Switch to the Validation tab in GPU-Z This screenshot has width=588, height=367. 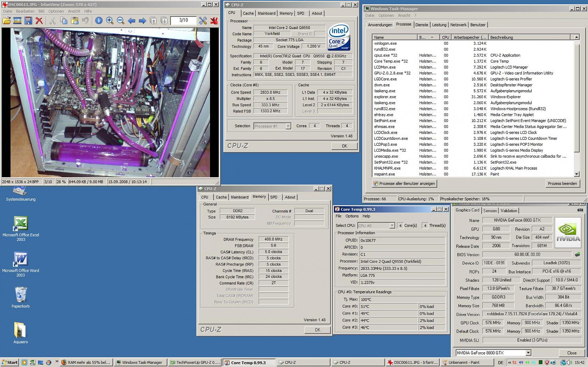(x=509, y=211)
